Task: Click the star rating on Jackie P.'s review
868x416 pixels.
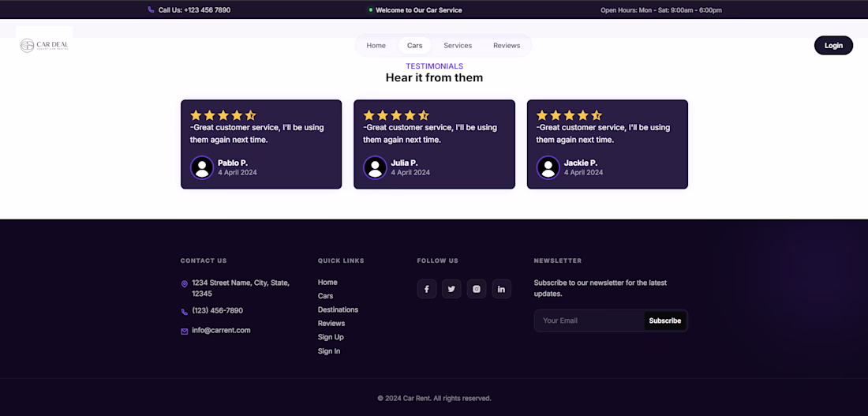Action: click(569, 115)
